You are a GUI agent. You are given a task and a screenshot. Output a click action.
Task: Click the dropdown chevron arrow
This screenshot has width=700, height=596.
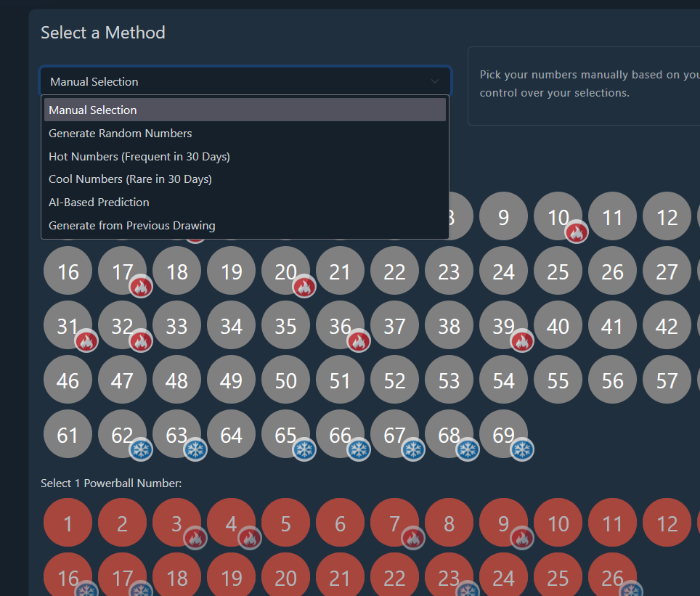point(435,81)
